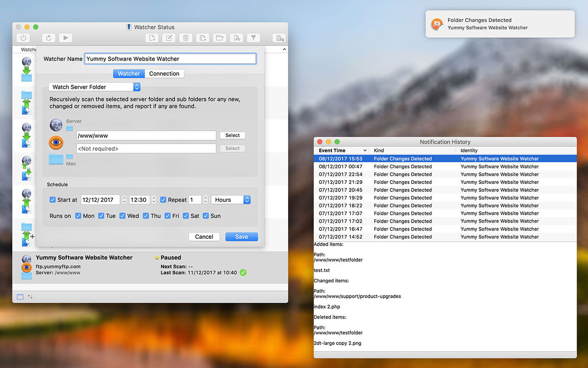Click the first watcher row download icon
Screen dimensions: 588x368
[27, 69]
